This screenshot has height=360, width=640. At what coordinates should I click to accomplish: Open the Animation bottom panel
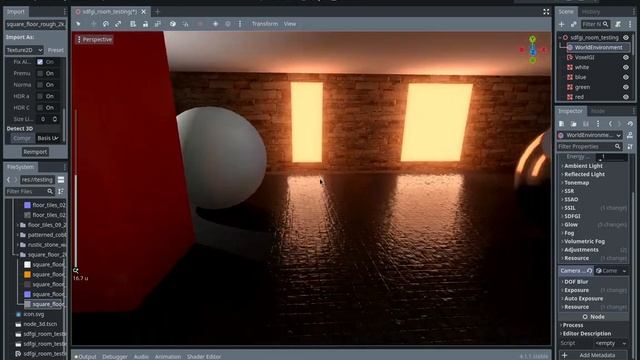point(167,356)
